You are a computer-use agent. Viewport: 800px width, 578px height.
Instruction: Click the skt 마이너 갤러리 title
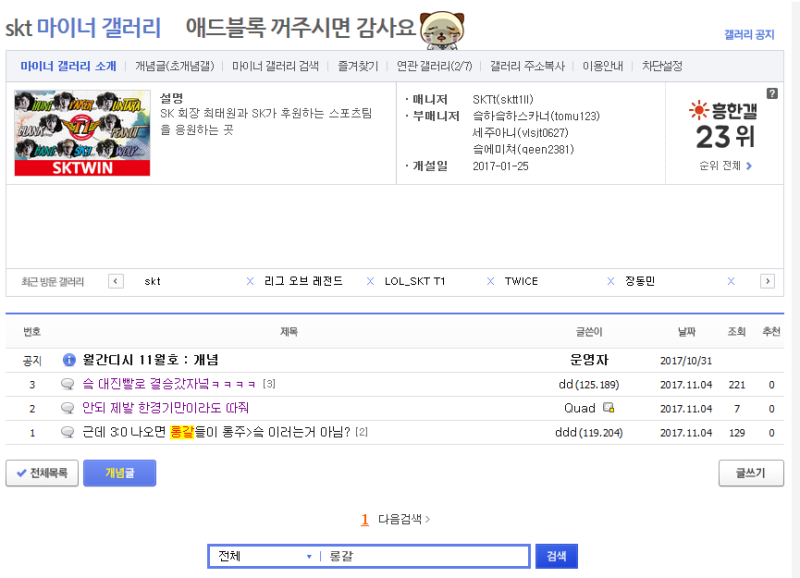click(x=83, y=28)
